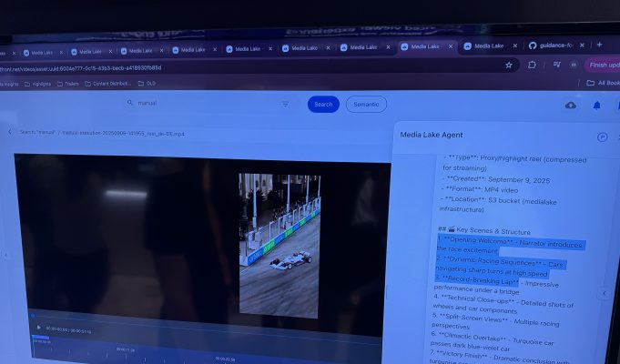This screenshot has width=620, height=364.
Task: Click the racing car video preview
Action: click(280, 245)
